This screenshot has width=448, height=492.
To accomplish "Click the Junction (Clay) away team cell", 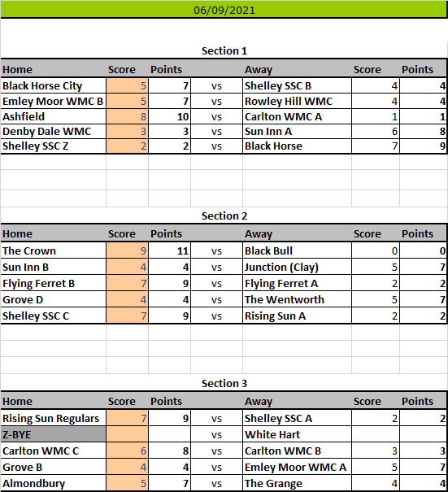I will [x=297, y=267].
